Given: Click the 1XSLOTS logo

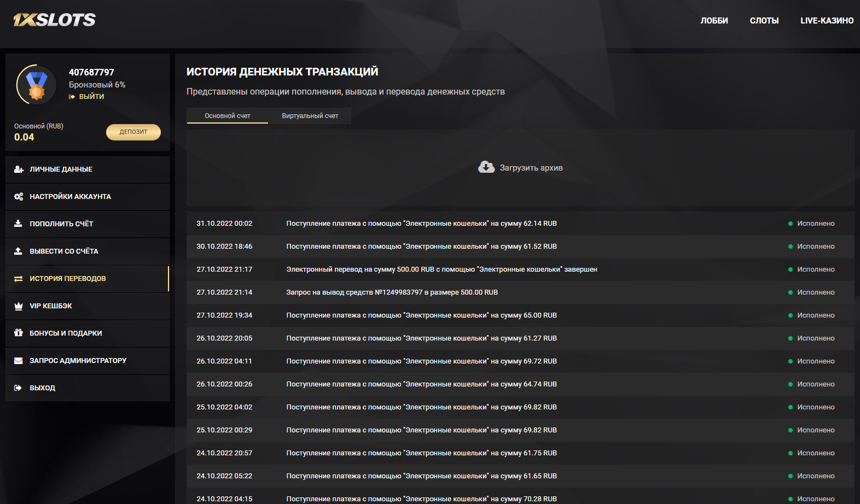Looking at the screenshot, I should pos(55,20).
